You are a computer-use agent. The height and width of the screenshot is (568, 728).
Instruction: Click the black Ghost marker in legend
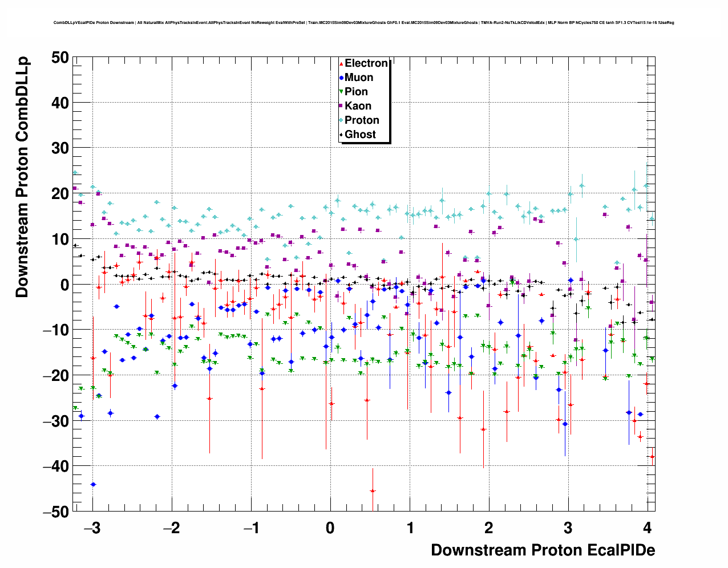[341, 135]
